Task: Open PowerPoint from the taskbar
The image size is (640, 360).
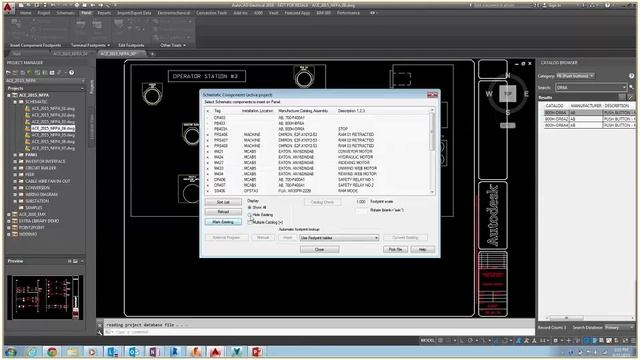Action: point(257,352)
